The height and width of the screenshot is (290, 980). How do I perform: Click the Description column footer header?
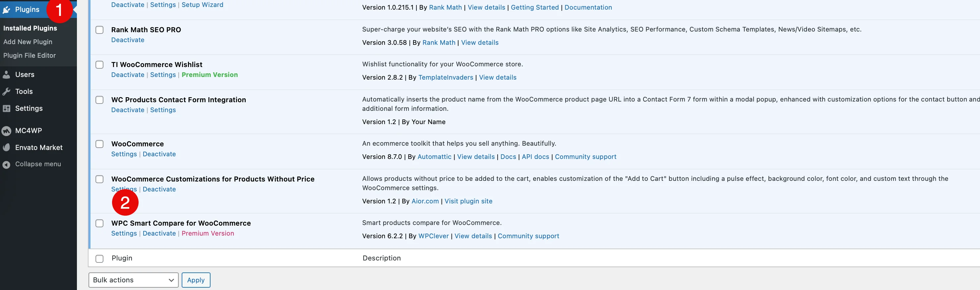coord(382,258)
